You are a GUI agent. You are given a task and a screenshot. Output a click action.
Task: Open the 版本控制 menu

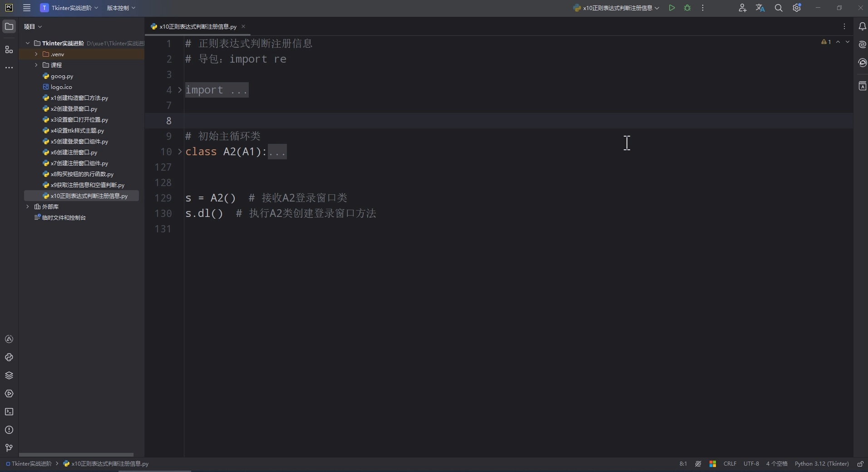pyautogui.click(x=120, y=8)
